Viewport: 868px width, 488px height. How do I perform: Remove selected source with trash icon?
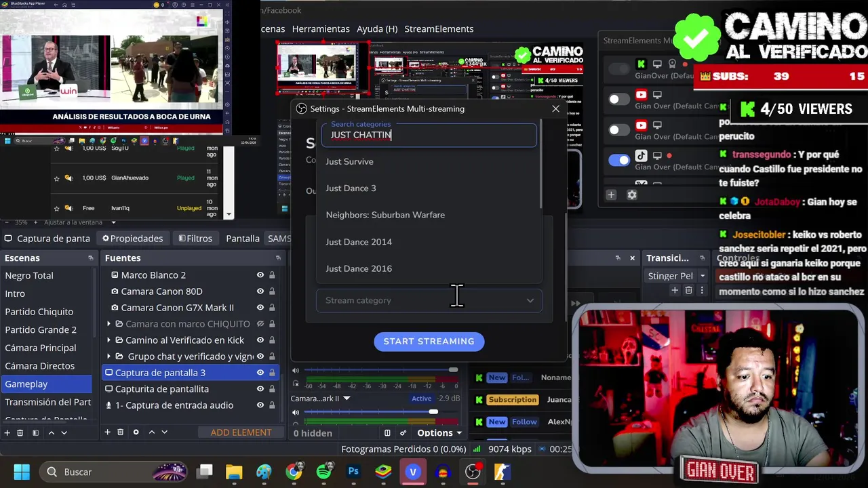(x=120, y=432)
